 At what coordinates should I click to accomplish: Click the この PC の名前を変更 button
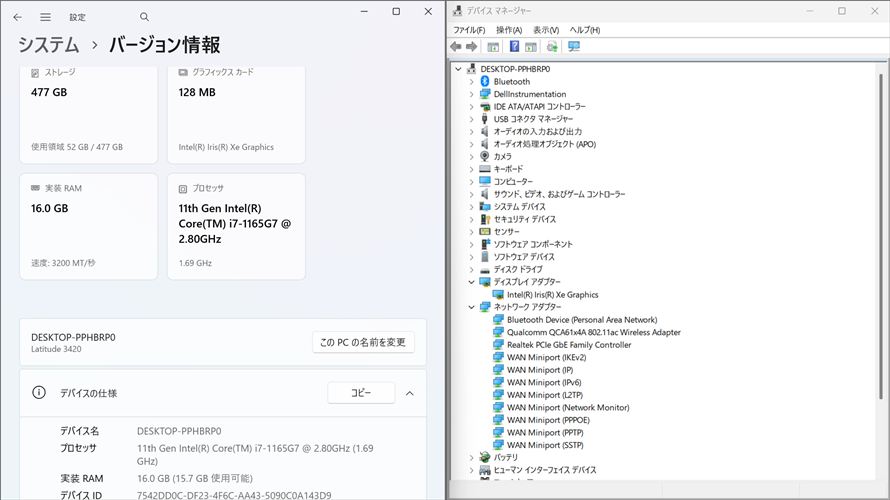[x=363, y=342]
